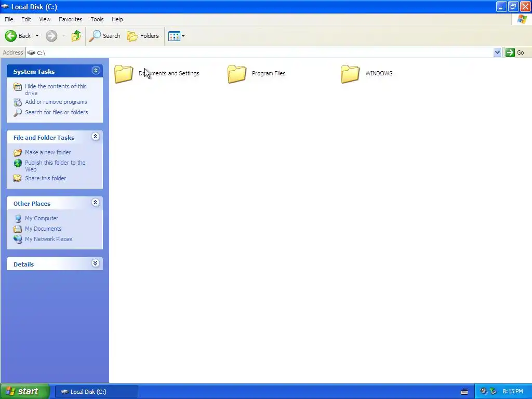
Task: Click Search for files or folders link
Action: 56,112
